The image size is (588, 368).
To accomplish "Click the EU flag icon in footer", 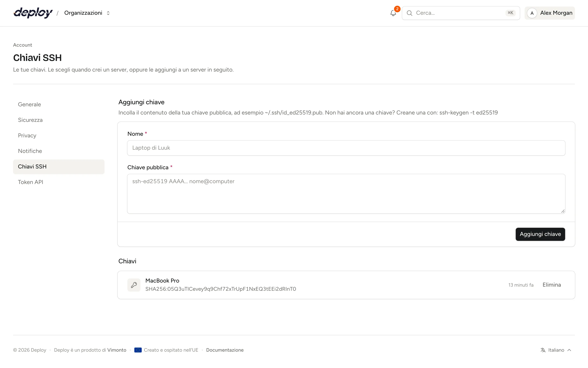I will pos(138,350).
